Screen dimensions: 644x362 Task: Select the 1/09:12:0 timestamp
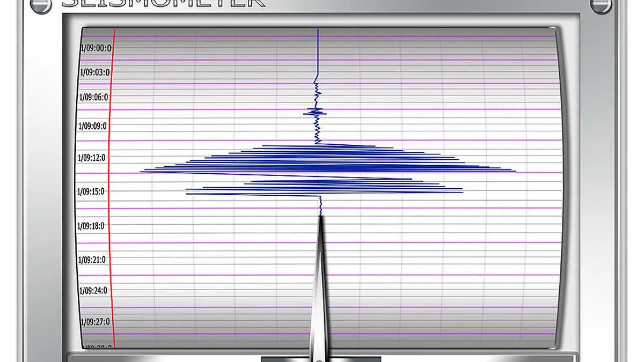tap(93, 158)
